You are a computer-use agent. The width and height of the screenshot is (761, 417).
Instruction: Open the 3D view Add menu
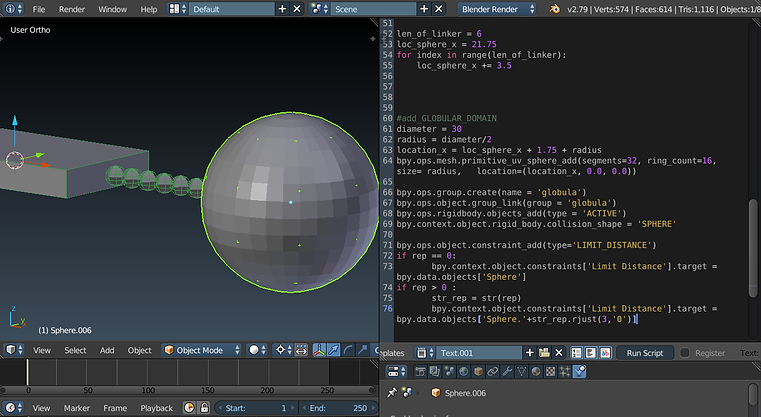pyautogui.click(x=107, y=350)
